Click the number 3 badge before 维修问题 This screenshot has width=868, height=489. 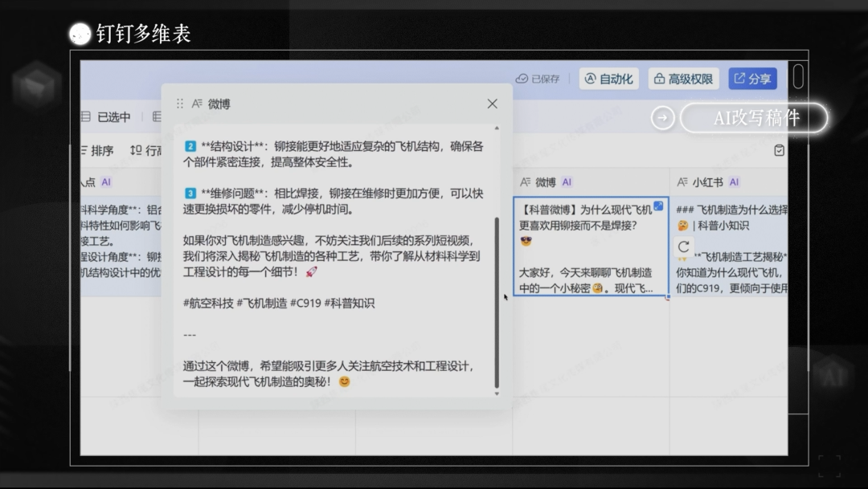click(x=190, y=193)
